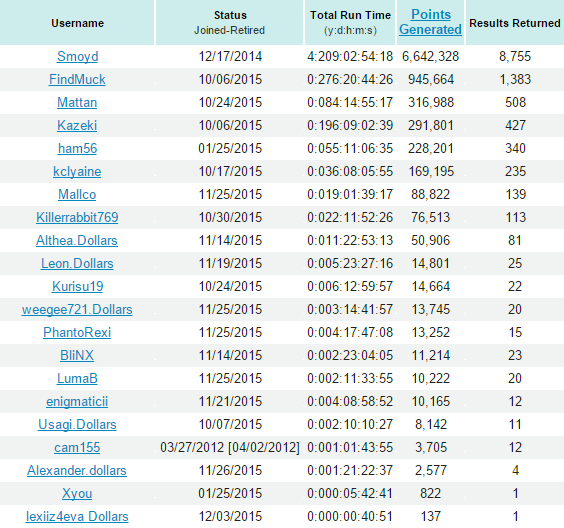Screen dimensions: 564x528
Task: Click the kclyaine username link
Action: pyautogui.click(x=77, y=172)
